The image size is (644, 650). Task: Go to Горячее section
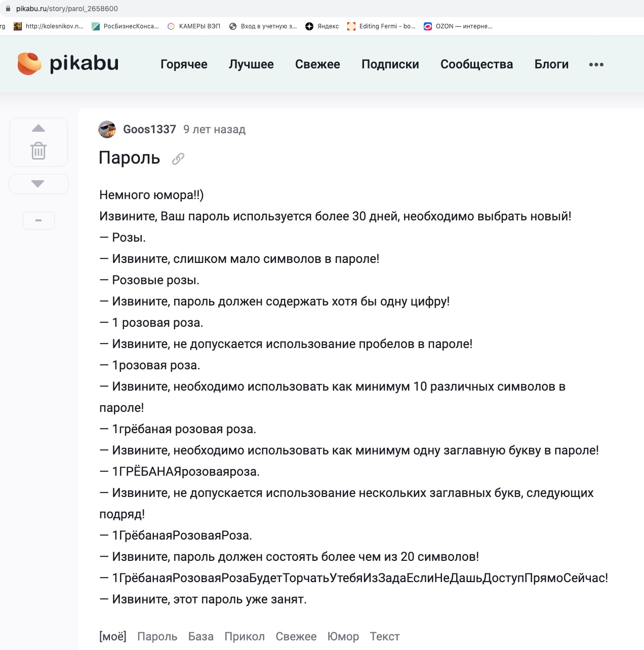coord(184,64)
